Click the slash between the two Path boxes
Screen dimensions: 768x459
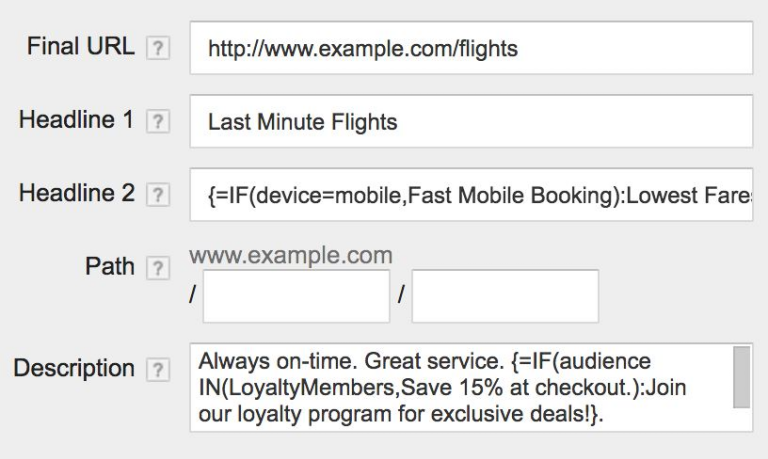click(x=400, y=297)
